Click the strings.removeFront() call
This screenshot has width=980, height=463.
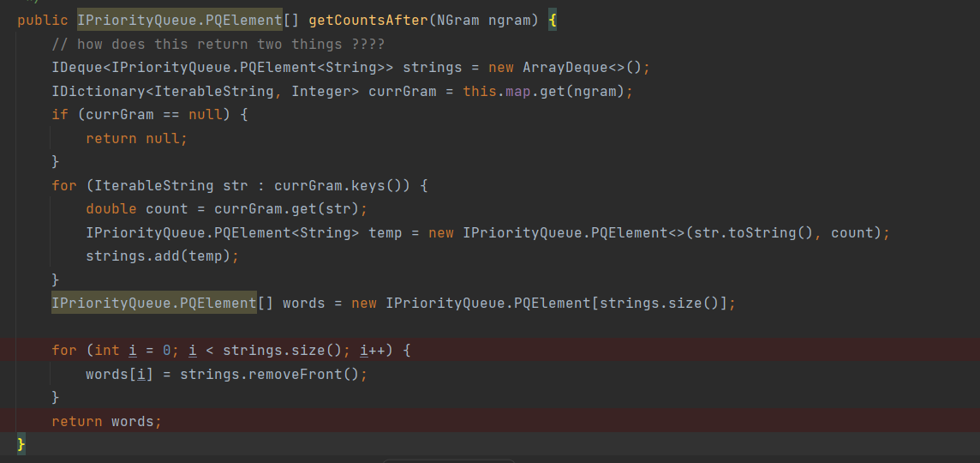pos(270,374)
